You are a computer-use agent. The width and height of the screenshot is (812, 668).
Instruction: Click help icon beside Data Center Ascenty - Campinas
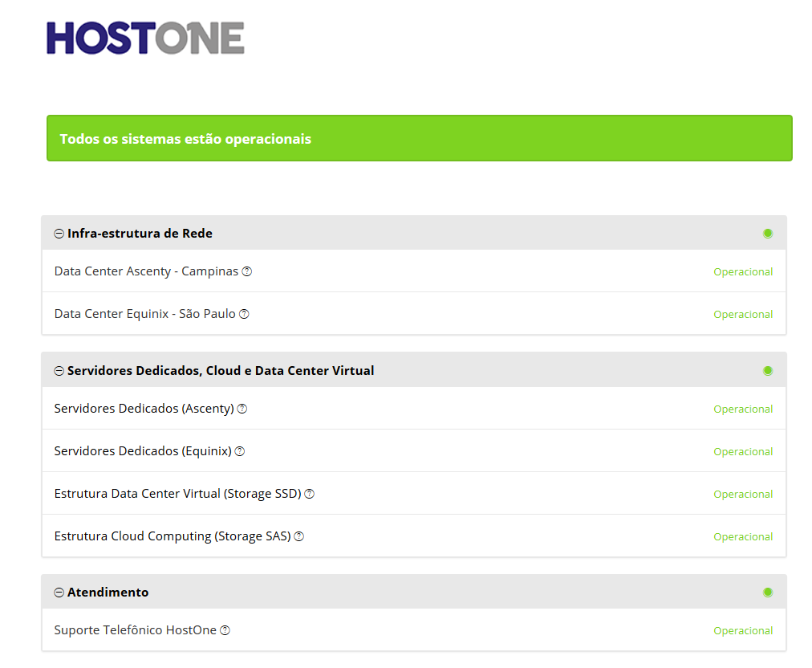click(247, 271)
